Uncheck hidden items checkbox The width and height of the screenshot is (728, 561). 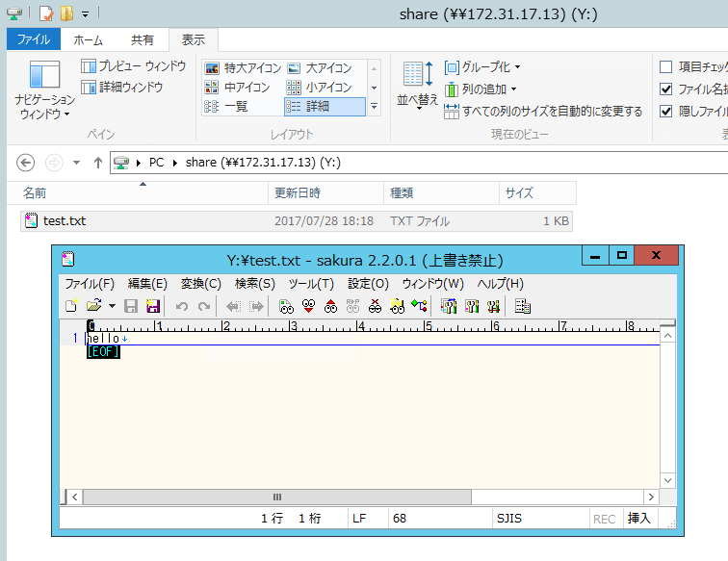(665, 112)
